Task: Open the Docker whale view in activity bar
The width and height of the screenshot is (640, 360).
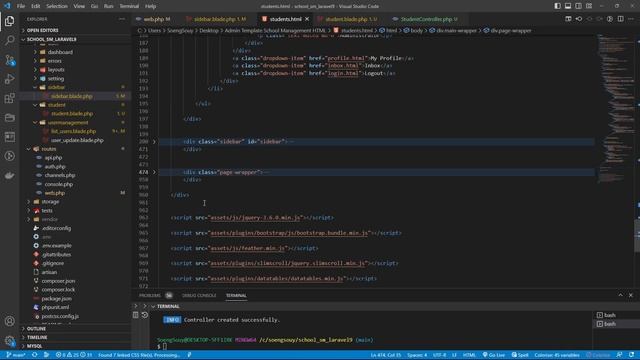Action: (9, 176)
